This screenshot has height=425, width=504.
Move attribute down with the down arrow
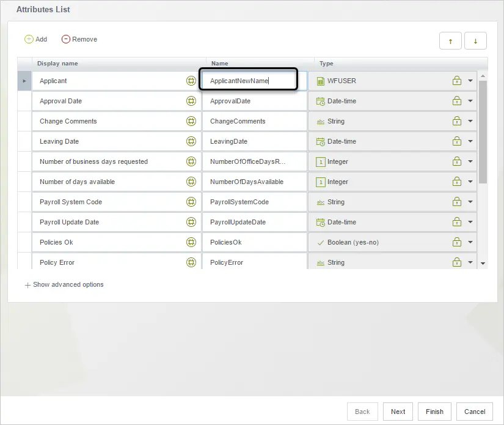click(475, 41)
